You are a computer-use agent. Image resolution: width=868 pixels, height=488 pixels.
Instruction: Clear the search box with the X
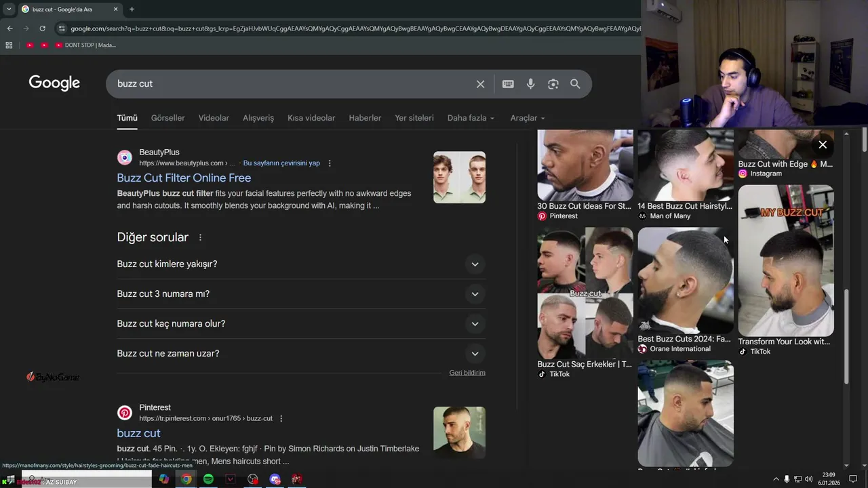[480, 84]
